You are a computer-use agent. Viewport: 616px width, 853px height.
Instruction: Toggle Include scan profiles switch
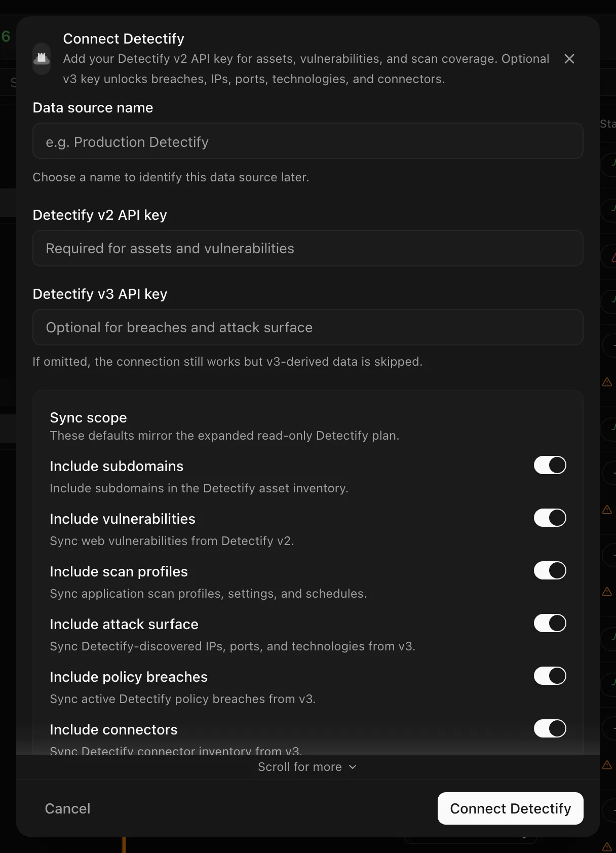(550, 570)
